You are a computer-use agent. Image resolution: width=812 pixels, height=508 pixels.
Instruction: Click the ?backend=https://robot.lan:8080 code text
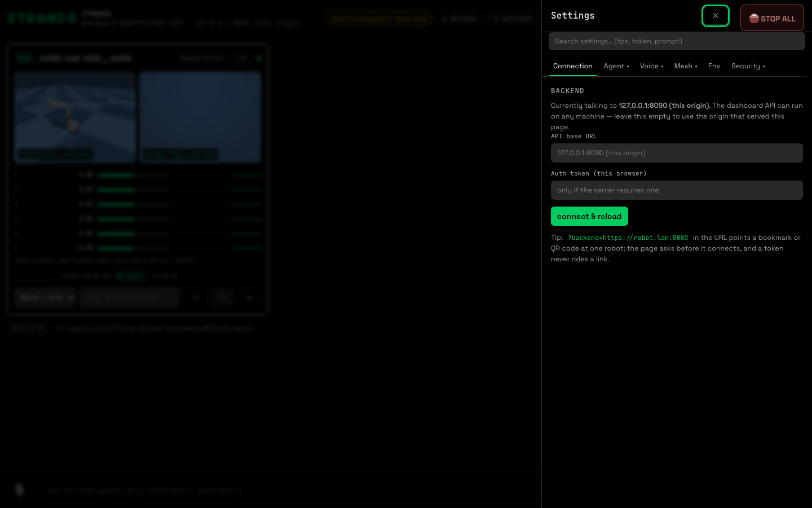point(628,238)
